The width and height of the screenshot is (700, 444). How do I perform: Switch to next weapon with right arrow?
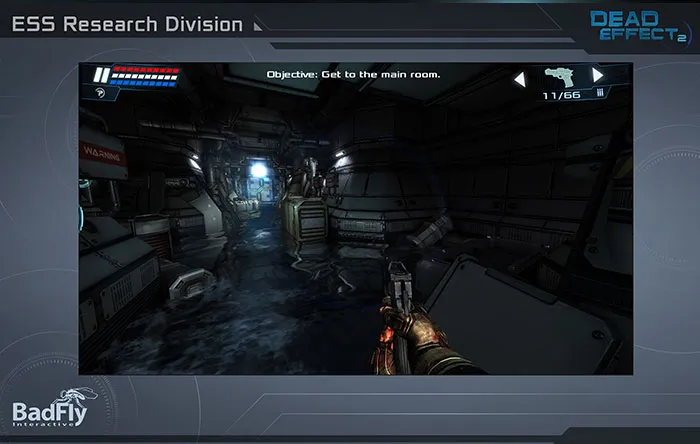coord(598,75)
